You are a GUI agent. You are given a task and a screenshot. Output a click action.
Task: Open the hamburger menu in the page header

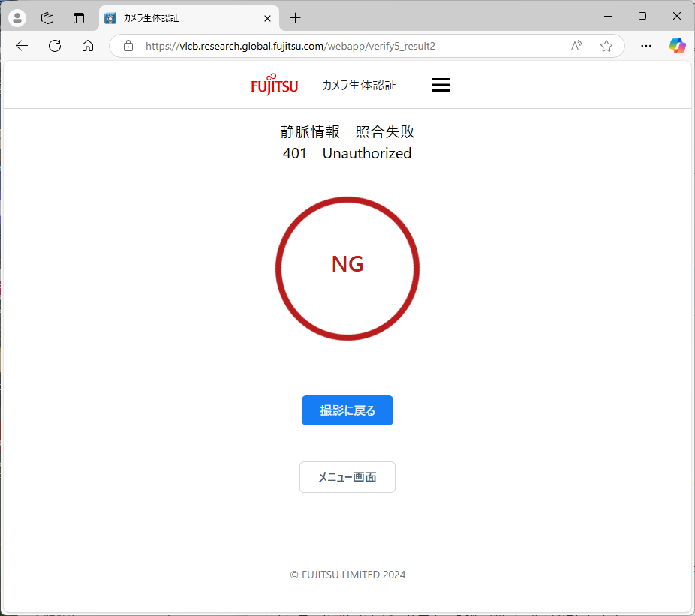[x=441, y=85]
